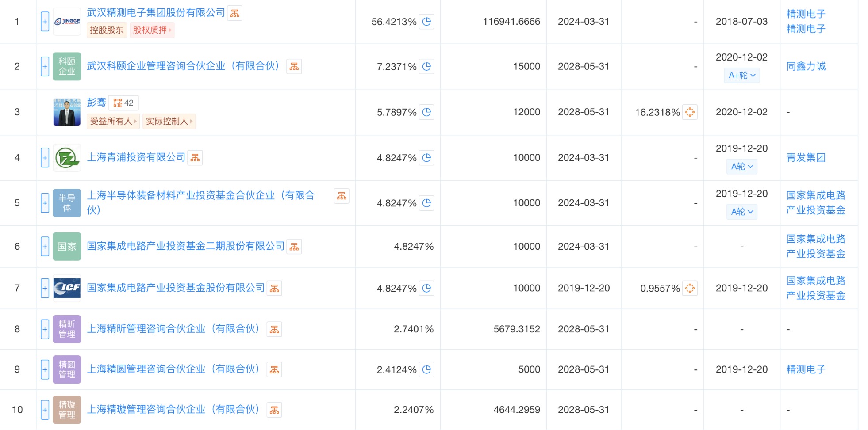The width and height of the screenshot is (868, 430).
Task: Open the 42 related companies badge for 彭骞
Action: (123, 103)
